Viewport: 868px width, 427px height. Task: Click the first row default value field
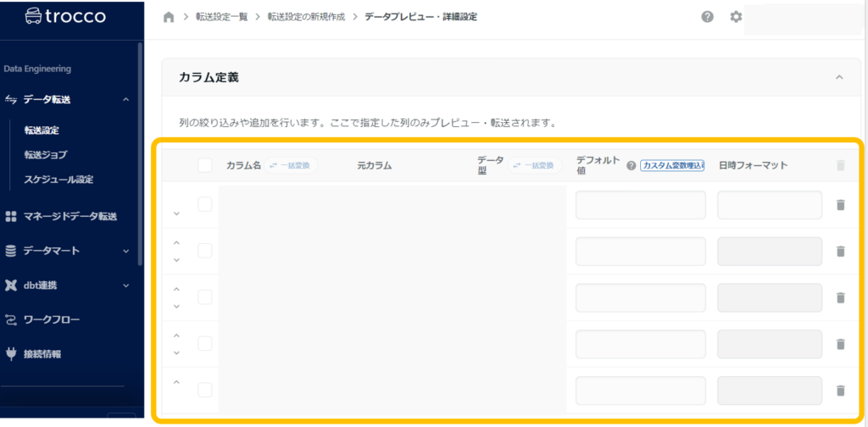pos(640,205)
